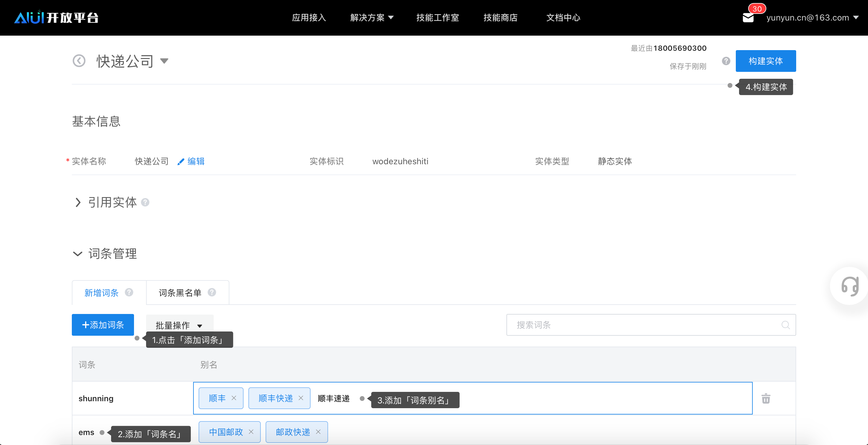
Task: Expand the 引用实体 section
Action: click(x=78, y=202)
